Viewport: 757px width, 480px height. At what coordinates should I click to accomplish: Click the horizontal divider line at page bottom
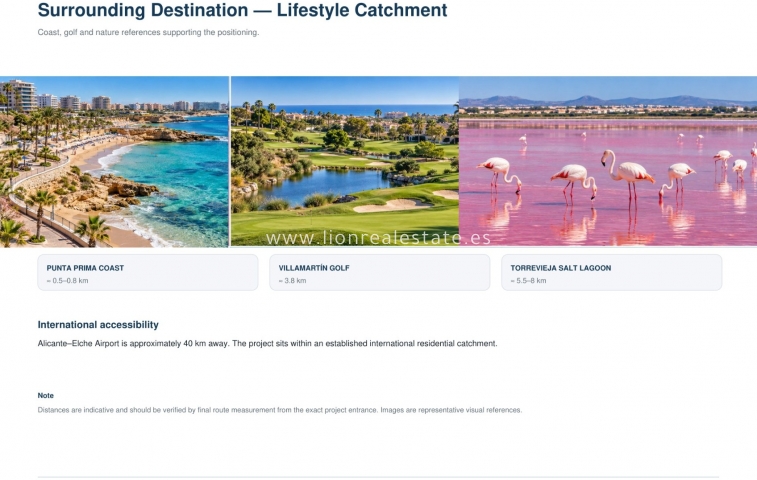coord(378,477)
